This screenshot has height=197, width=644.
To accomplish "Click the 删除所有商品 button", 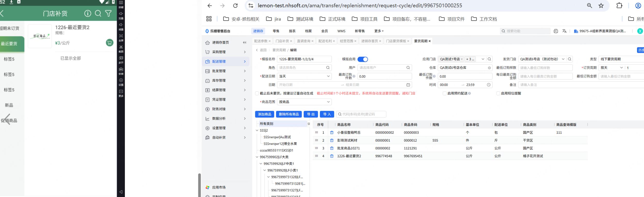I will click(x=289, y=114).
